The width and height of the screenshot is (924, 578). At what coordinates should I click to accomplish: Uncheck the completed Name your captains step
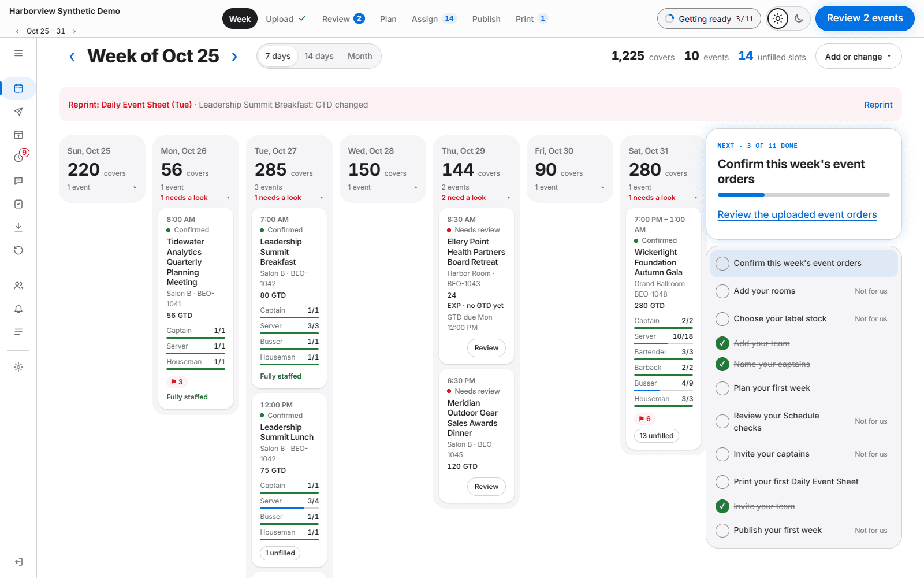[722, 364]
